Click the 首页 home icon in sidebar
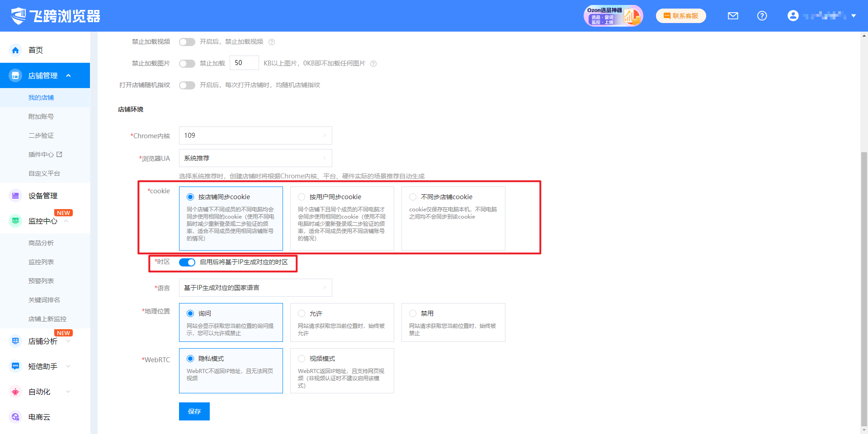Screen dimensions: 868x434 pos(15,50)
